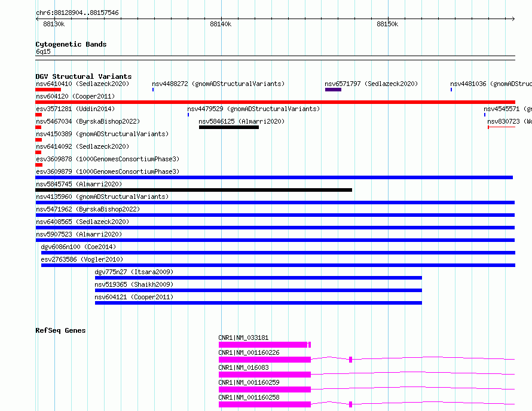Click the blue nsv4135960 variant bar
Screen dimensions: 532x411
[275, 203]
